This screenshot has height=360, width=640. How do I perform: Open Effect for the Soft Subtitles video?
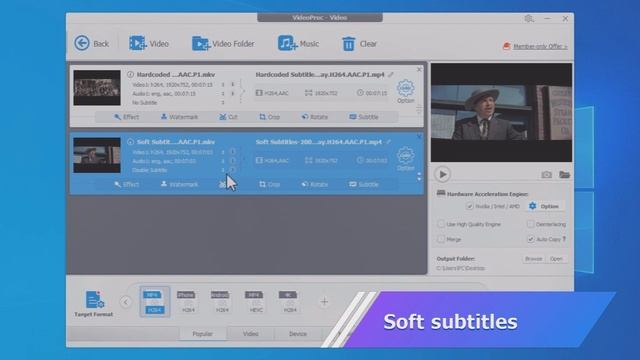pyautogui.click(x=127, y=184)
